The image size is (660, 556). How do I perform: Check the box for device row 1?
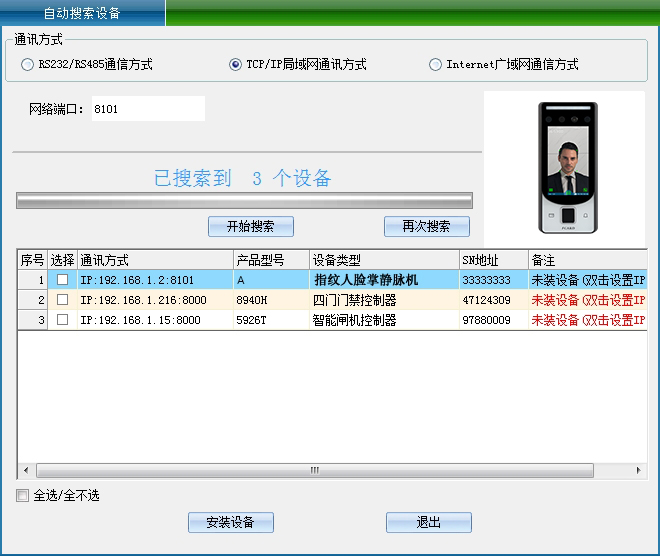click(x=62, y=280)
